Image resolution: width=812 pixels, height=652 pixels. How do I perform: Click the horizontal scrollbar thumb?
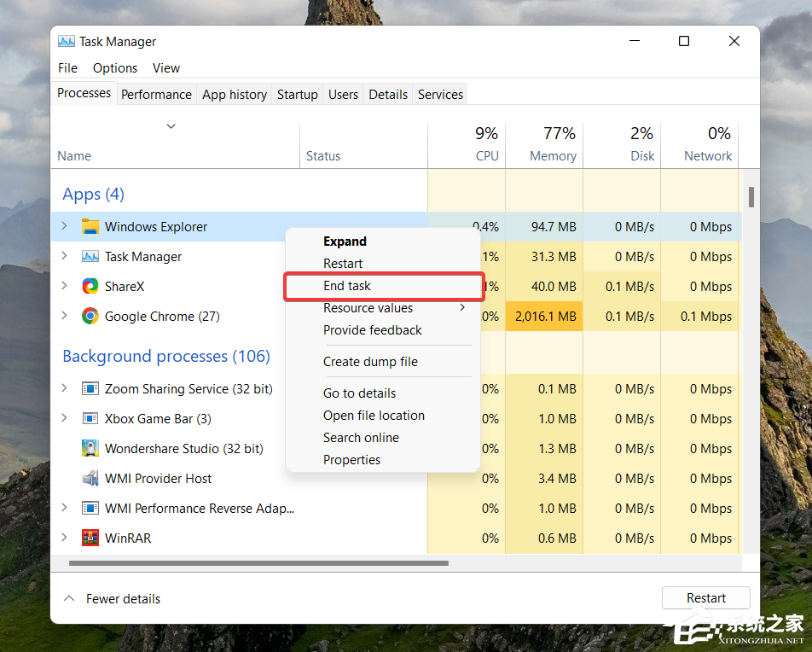pyautogui.click(x=258, y=563)
